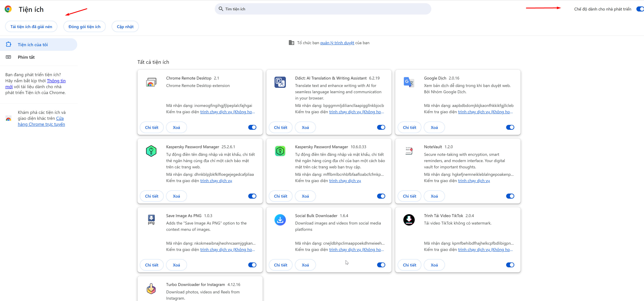Toggle Kaspersky Password Manager 25.2.6.1 switch
Screen dimensions: 644x301
pyautogui.click(x=252, y=196)
